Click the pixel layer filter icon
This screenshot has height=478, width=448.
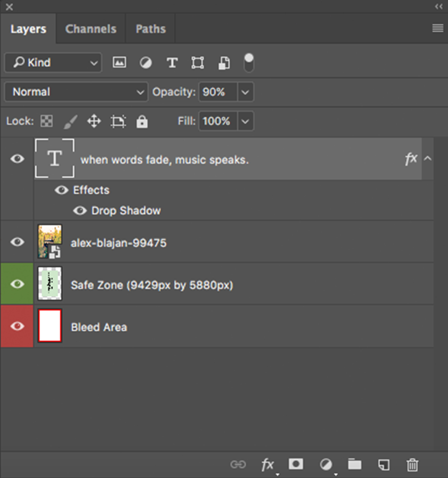[x=119, y=63]
